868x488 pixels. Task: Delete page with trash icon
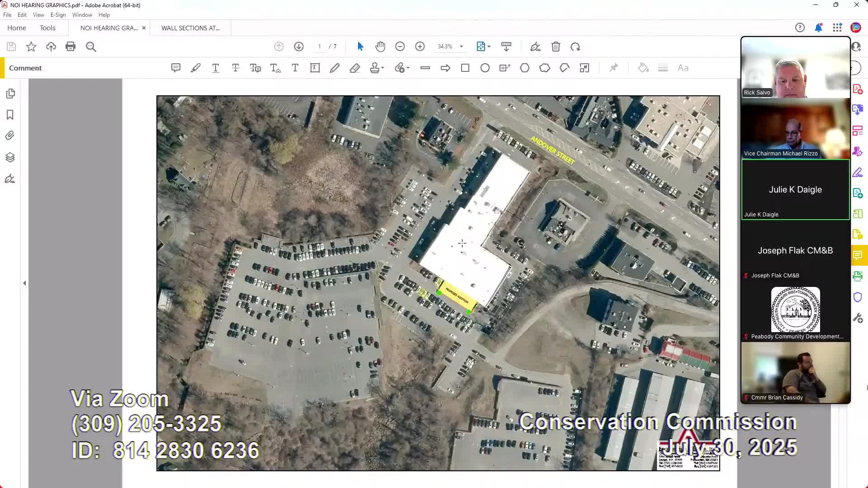click(556, 47)
